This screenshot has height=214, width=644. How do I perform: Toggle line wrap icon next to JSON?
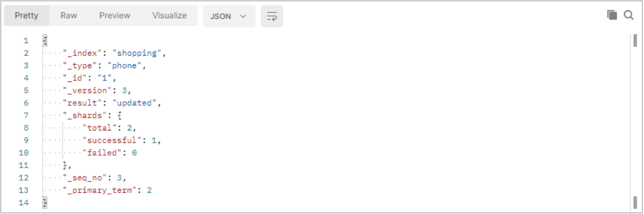tap(272, 17)
